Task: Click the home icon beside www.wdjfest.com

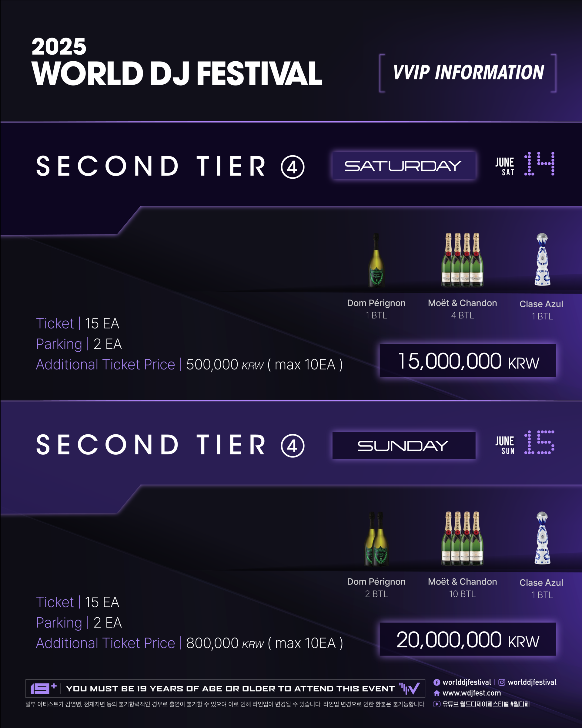Action: [436, 693]
